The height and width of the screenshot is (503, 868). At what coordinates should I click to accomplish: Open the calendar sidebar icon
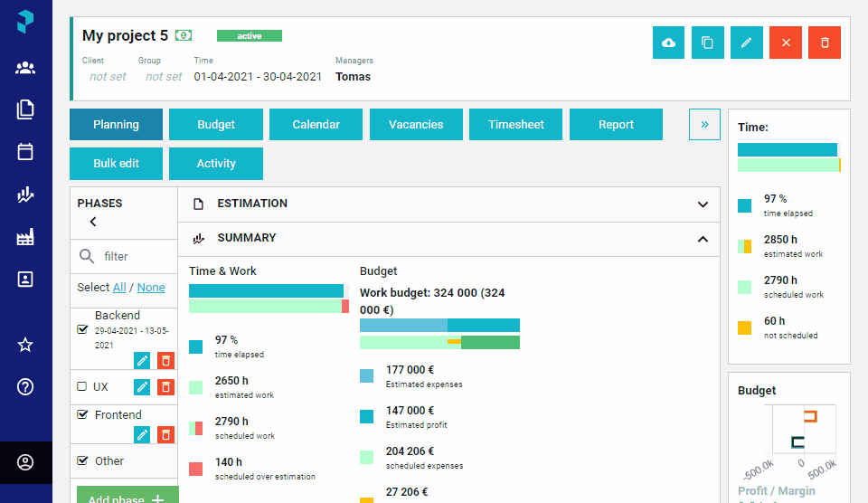pyautogui.click(x=25, y=151)
